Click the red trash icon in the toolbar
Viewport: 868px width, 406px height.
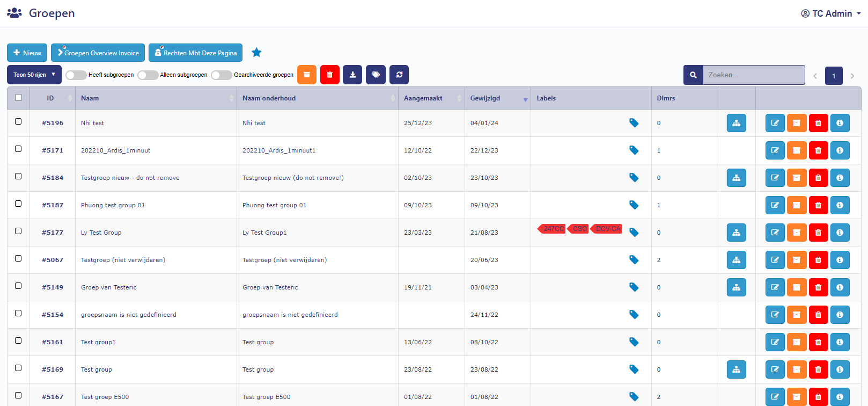[329, 75]
